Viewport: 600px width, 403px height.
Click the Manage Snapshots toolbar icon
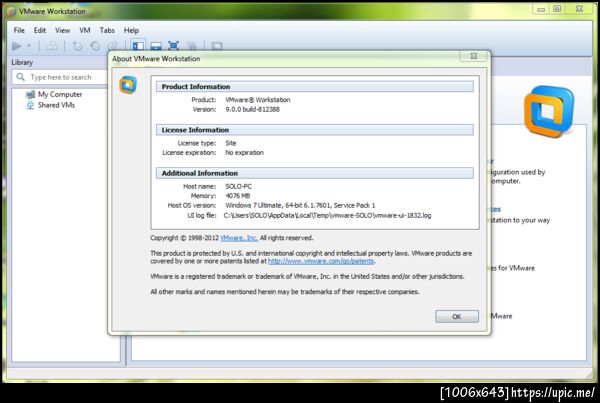(x=112, y=46)
